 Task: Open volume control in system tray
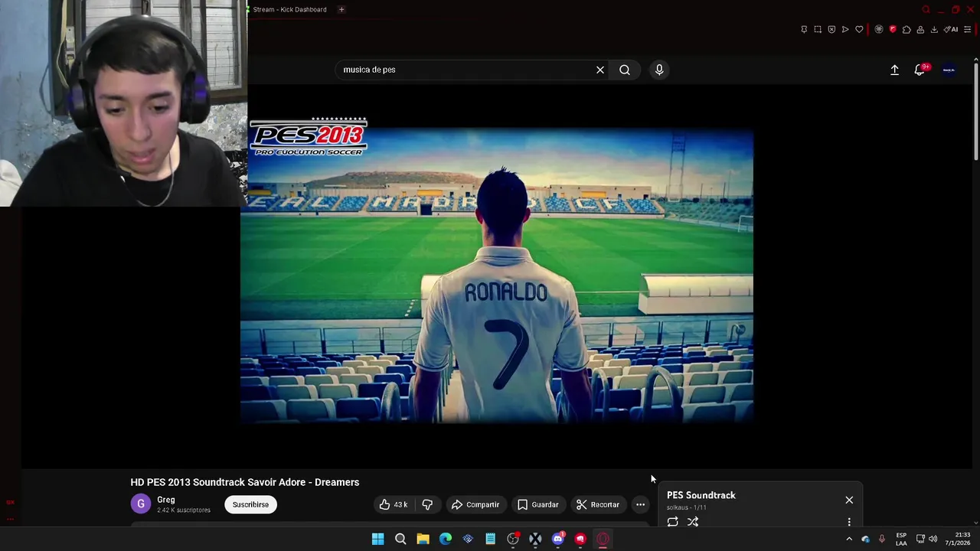coord(933,539)
